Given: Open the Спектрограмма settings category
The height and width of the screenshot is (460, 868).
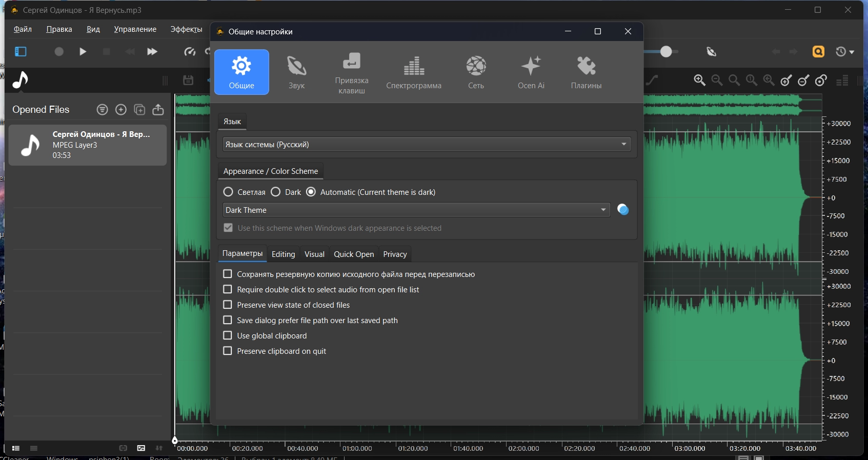Looking at the screenshot, I should click(x=413, y=72).
